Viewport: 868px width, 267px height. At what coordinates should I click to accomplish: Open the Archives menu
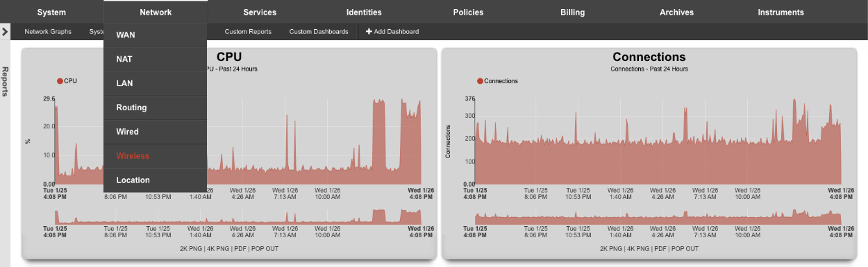pyautogui.click(x=676, y=12)
